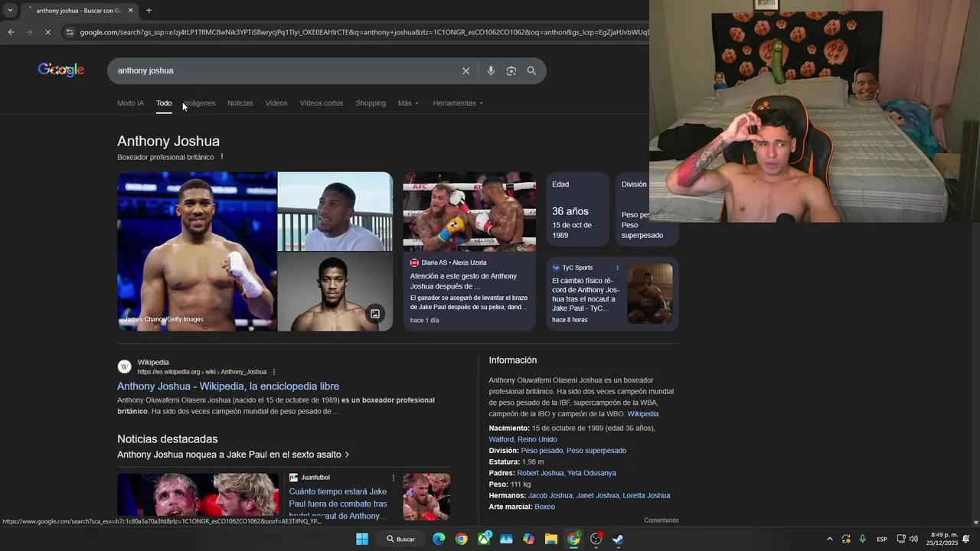Open Anthony Joshua noquea a Jake Paul headline
The image size is (980, 551).
(233, 455)
